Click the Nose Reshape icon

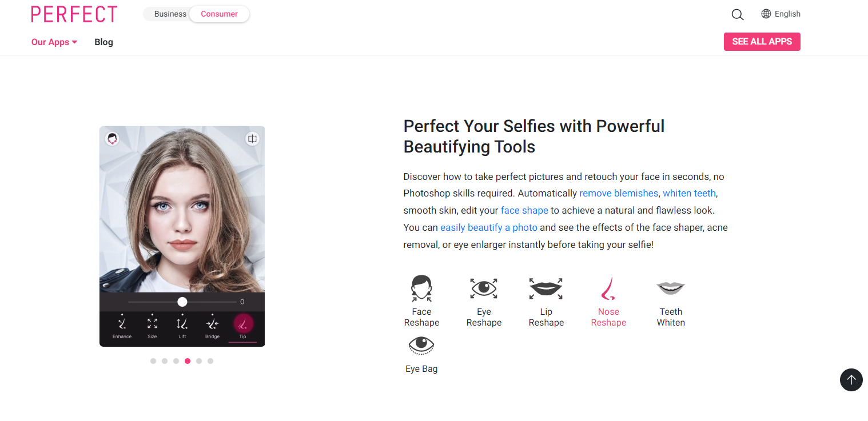pos(608,288)
